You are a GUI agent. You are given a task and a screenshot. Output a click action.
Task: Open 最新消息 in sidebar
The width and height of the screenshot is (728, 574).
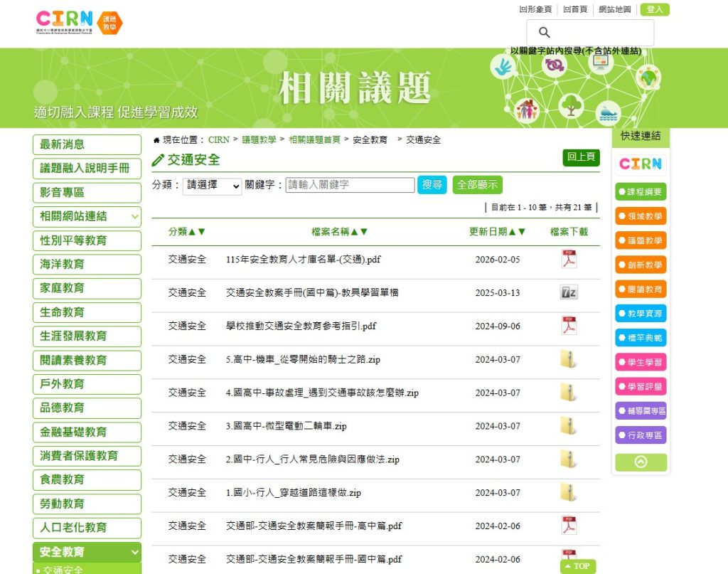87,144
